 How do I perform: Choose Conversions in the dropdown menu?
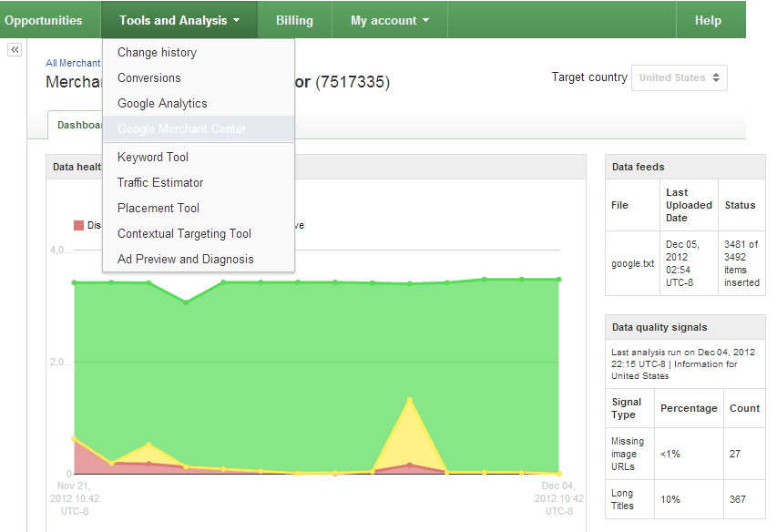149,78
